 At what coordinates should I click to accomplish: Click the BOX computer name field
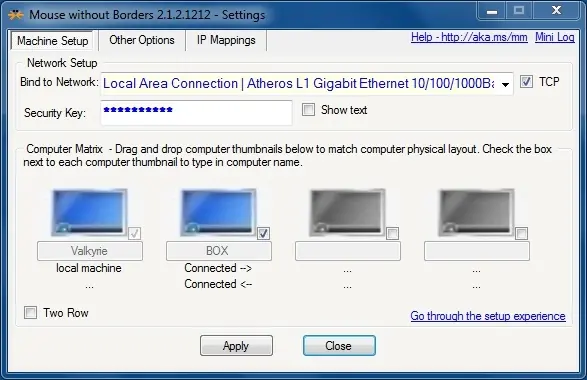click(x=219, y=251)
